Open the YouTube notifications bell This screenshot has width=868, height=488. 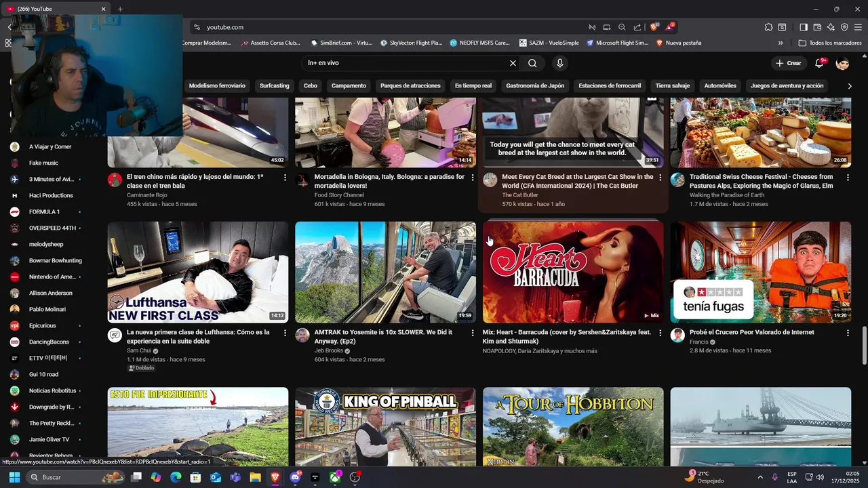820,63
